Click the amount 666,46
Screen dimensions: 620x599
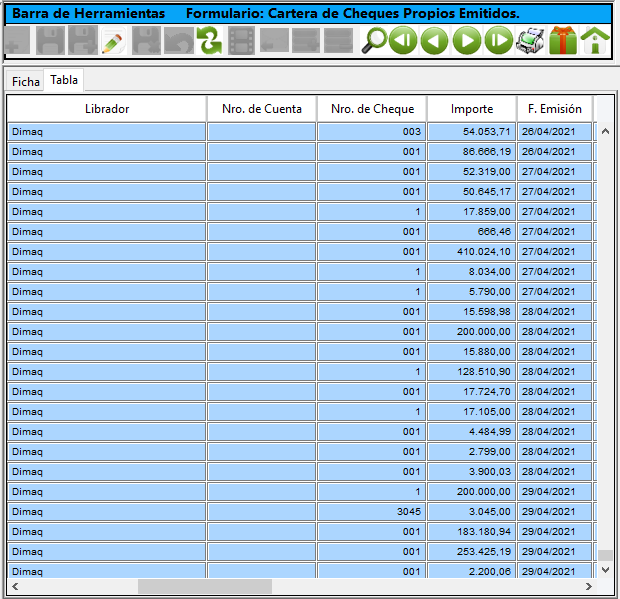494,232
